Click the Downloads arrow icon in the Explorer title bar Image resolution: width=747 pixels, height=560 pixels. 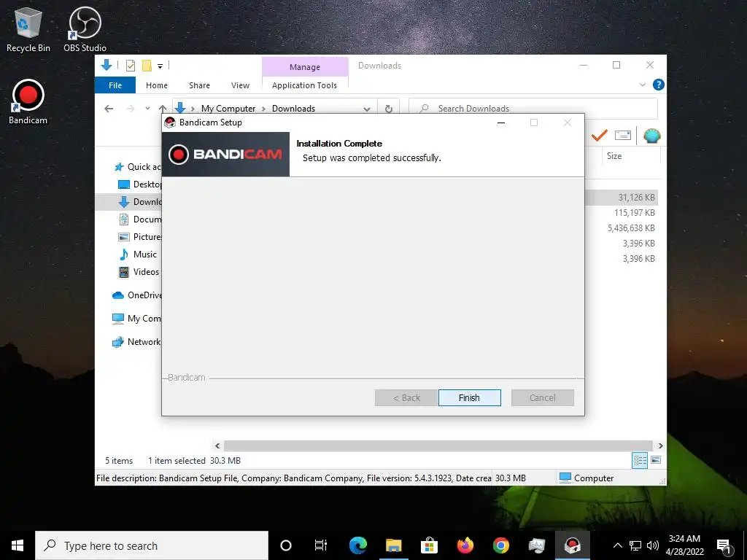point(107,65)
